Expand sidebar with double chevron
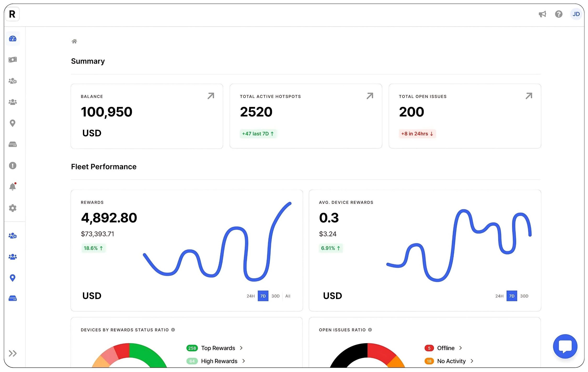 tap(12, 353)
